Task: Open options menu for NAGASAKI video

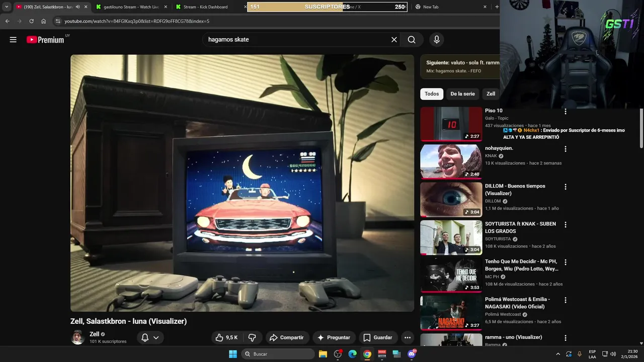Action: (566, 300)
